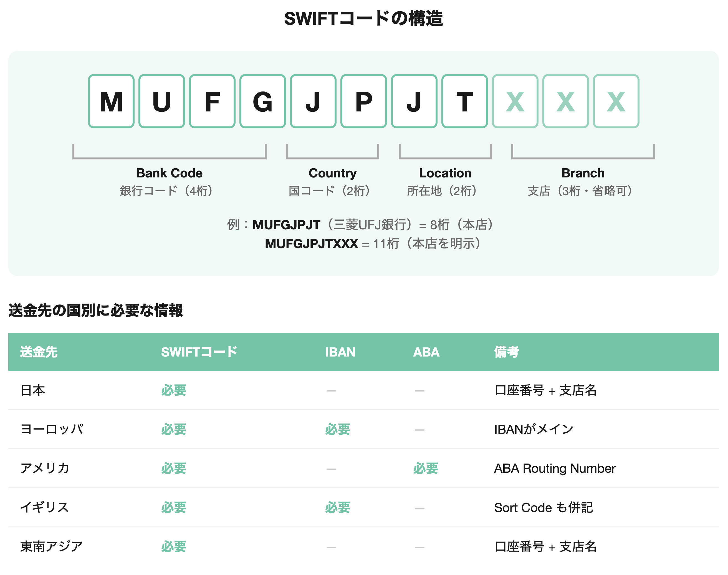
Task: Click the letter box 'F'
Action: (x=212, y=101)
